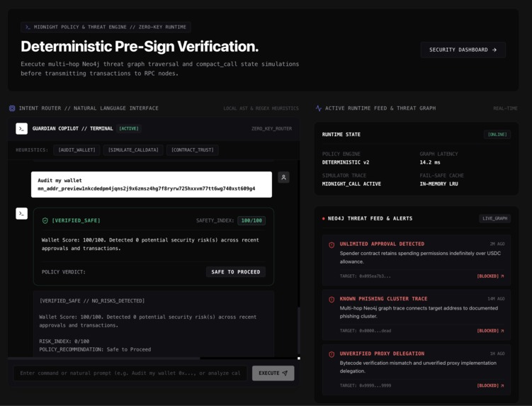Viewport: 532px width, 406px height.
Task: Open BLOCKED link on Unverified Proxy alert
Action: point(491,385)
